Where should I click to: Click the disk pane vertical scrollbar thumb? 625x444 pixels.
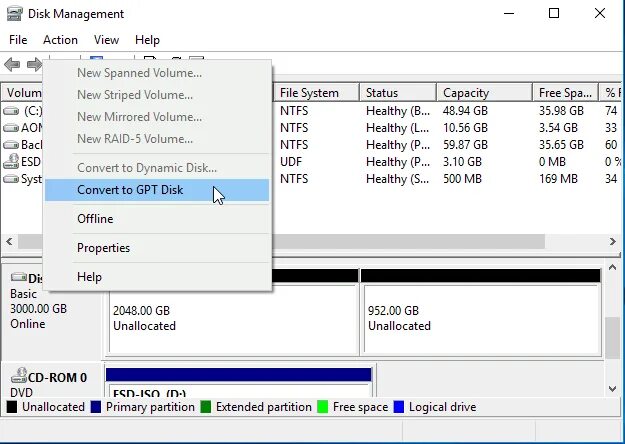(612, 338)
